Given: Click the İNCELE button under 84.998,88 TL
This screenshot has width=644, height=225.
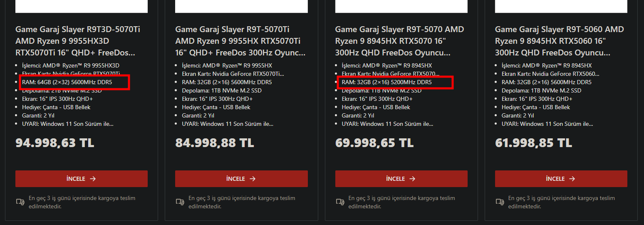Looking at the screenshot, I should point(241,179).
